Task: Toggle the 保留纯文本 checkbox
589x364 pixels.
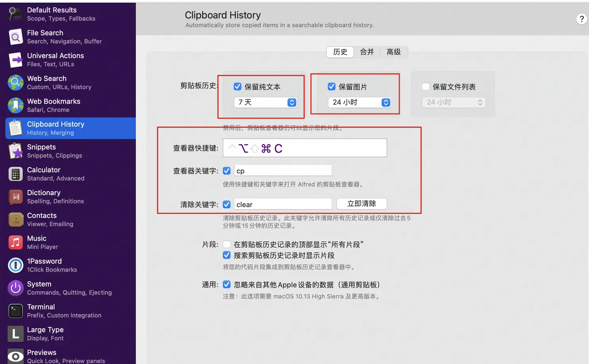Action: coord(238,86)
